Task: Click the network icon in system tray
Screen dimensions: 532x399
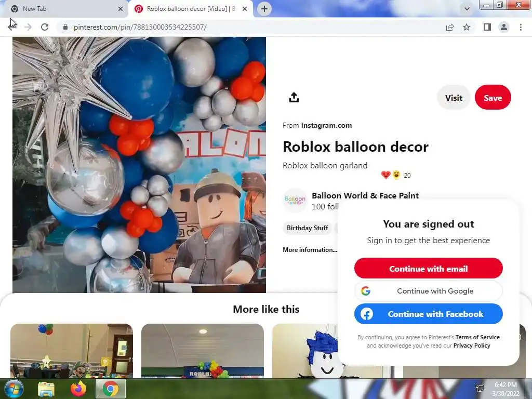Action: (480, 389)
